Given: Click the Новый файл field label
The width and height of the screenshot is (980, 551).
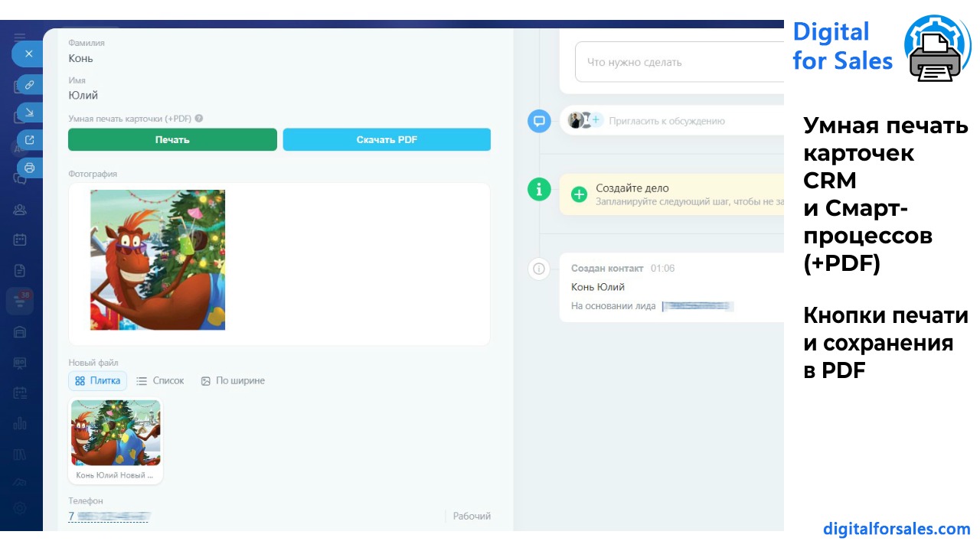Looking at the screenshot, I should [93, 363].
